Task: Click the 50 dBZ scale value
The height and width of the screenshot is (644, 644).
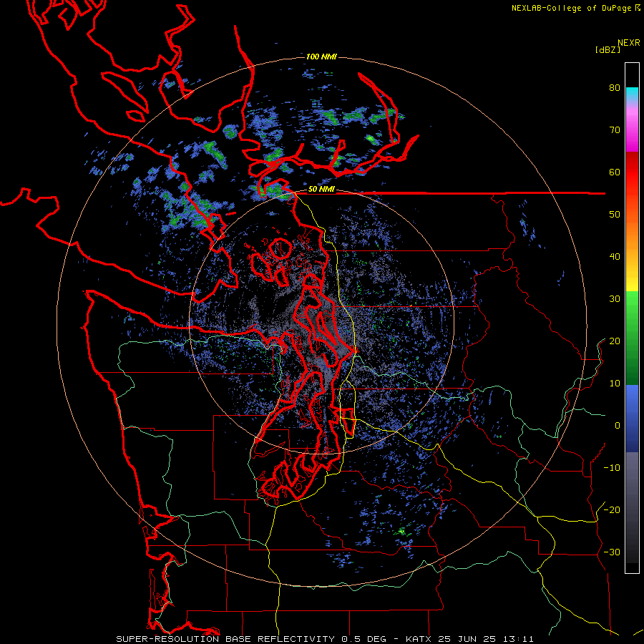Action: 615,215
